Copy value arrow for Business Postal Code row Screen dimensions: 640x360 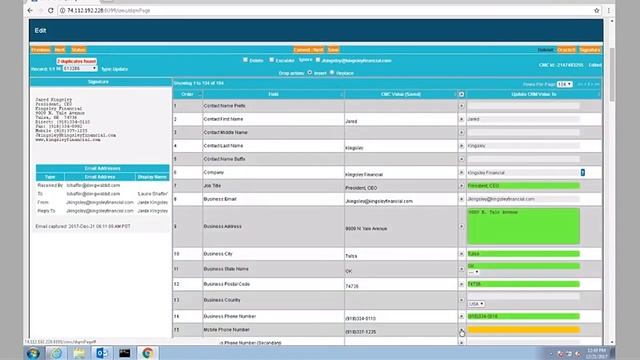(x=461, y=284)
